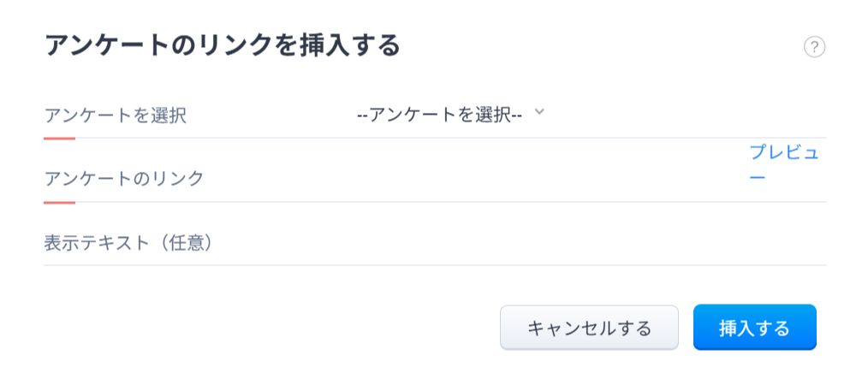Click blank footer area left of キャンセルする
868x373 pixels.
257,328
